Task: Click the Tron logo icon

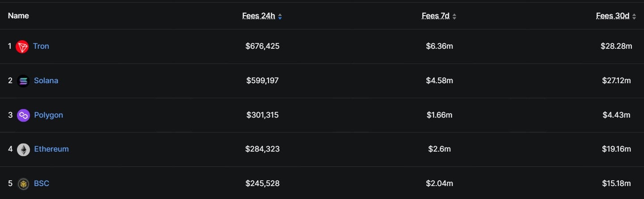Action: pos(22,47)
